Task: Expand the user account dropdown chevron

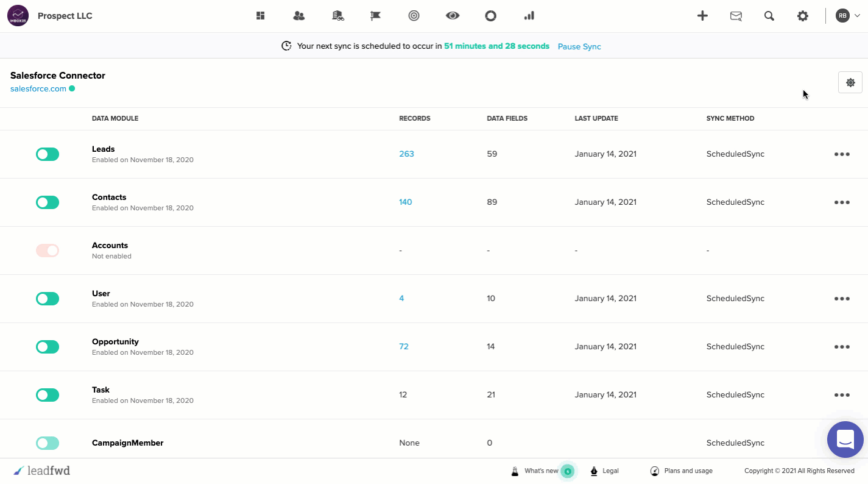Action: click(x=857, y=16)
